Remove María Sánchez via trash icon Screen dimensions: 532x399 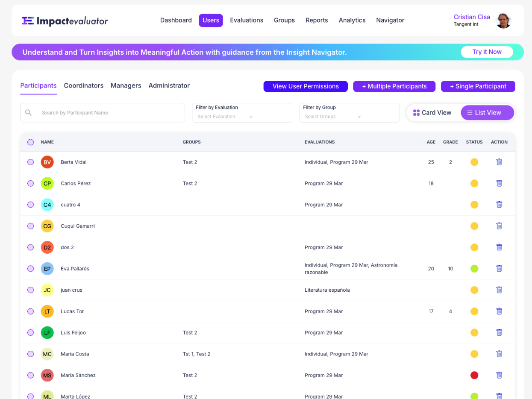(499, 375)
